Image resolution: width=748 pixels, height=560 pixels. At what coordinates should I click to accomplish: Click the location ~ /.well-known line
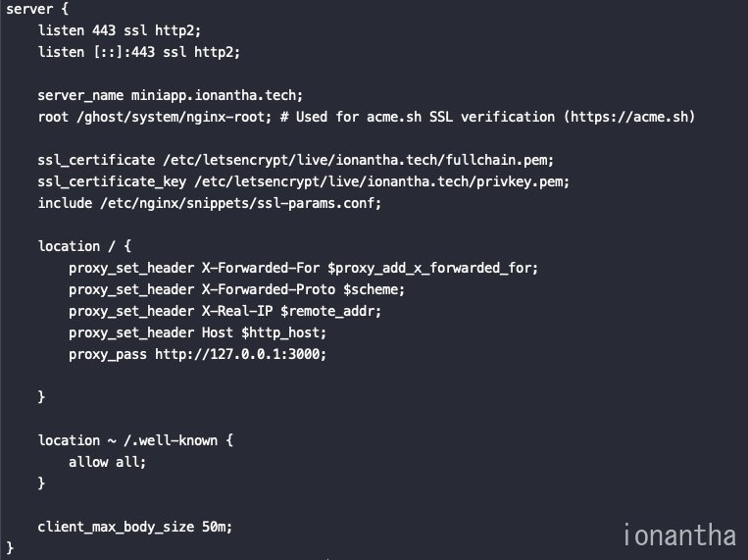[x=135, y=440]
